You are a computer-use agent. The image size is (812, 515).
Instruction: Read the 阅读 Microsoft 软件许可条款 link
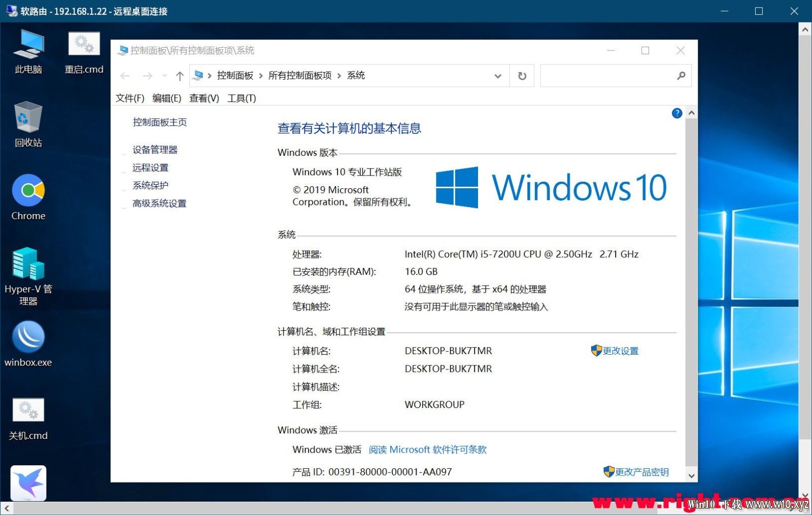pos(427,450)
